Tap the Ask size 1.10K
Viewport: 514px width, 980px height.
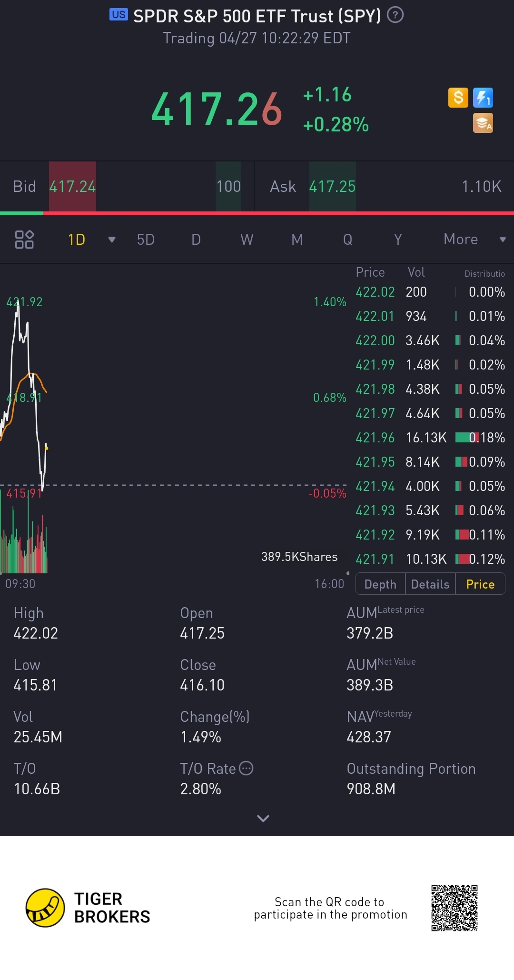coord(482,187)
